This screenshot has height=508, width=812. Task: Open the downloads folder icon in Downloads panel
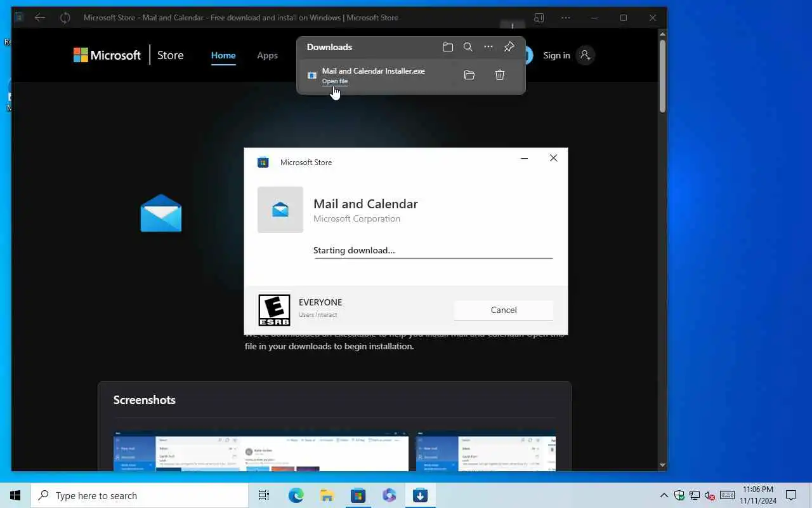(448, 47)
